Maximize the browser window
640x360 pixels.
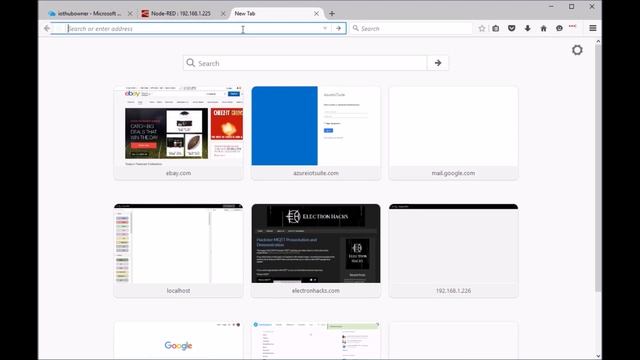tap(571, 7)
